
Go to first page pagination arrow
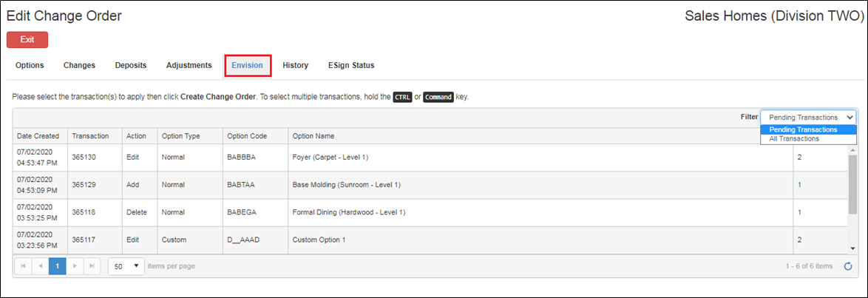(23, 266)
